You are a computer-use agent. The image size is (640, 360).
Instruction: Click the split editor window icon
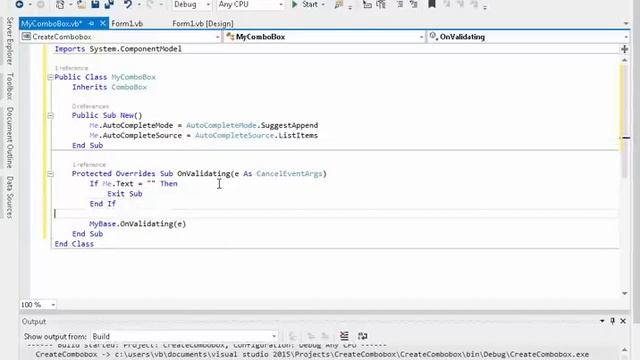(624, 49)
